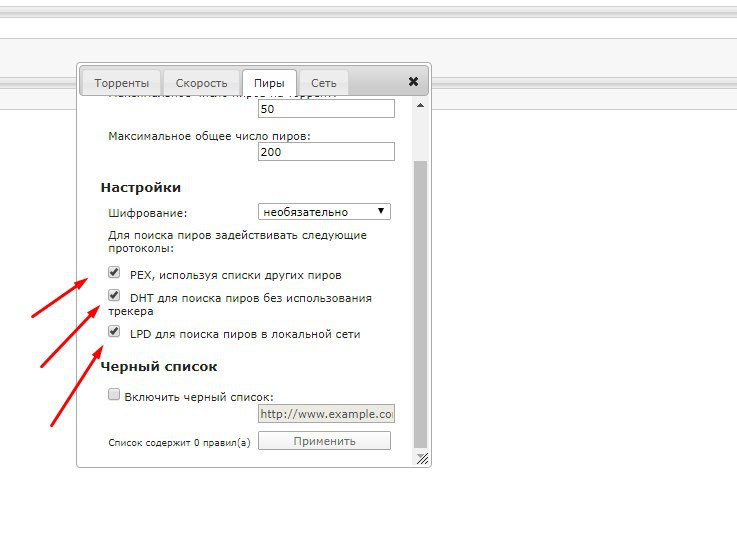Click the total peers field showing 200
The image size is (737, 545).
point(326,152)
